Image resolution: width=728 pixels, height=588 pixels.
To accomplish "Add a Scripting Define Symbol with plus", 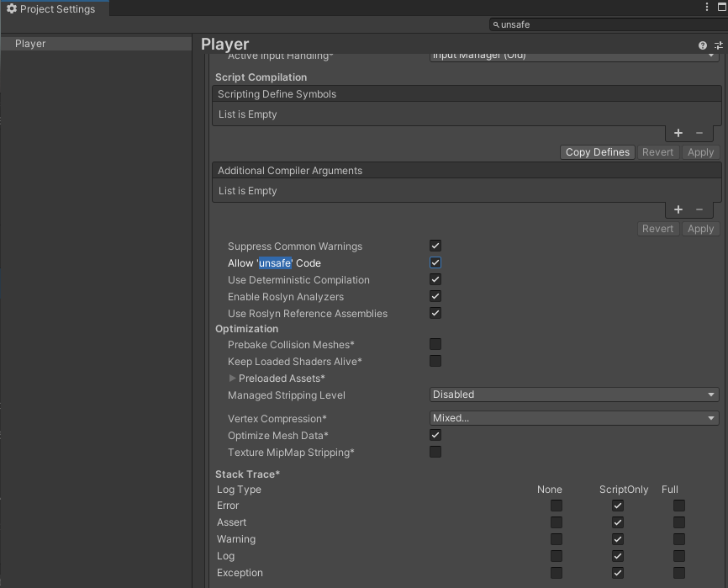I will coord(678,133).
